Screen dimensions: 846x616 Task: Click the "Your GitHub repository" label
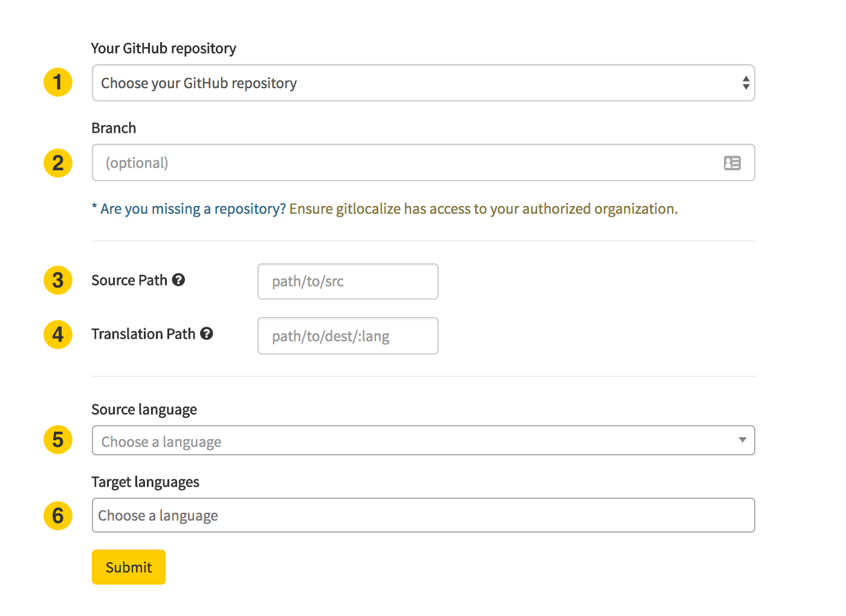[x=164, y=48]
